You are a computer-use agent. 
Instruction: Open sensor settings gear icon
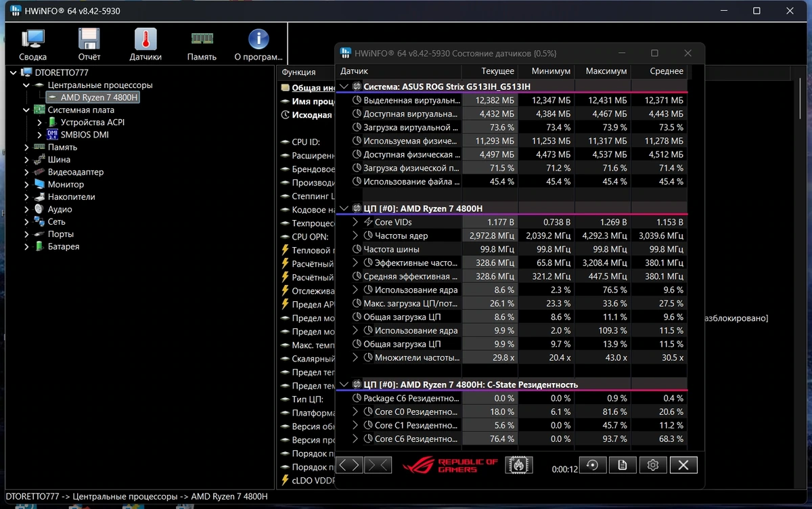[x=653, y=465]
